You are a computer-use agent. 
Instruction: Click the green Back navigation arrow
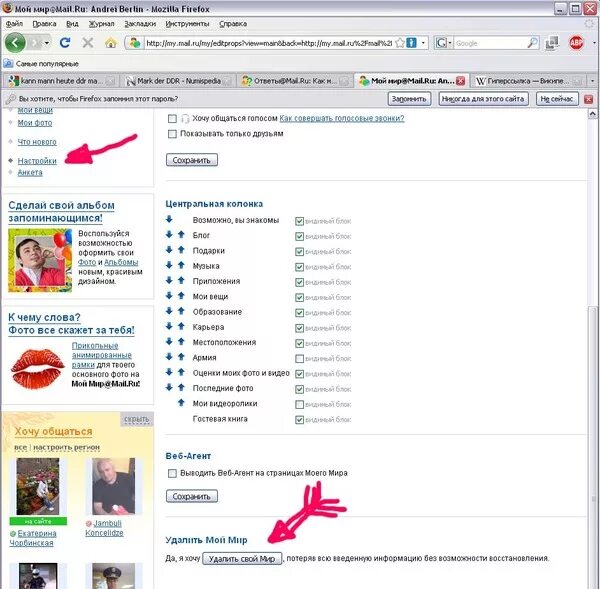15,42
